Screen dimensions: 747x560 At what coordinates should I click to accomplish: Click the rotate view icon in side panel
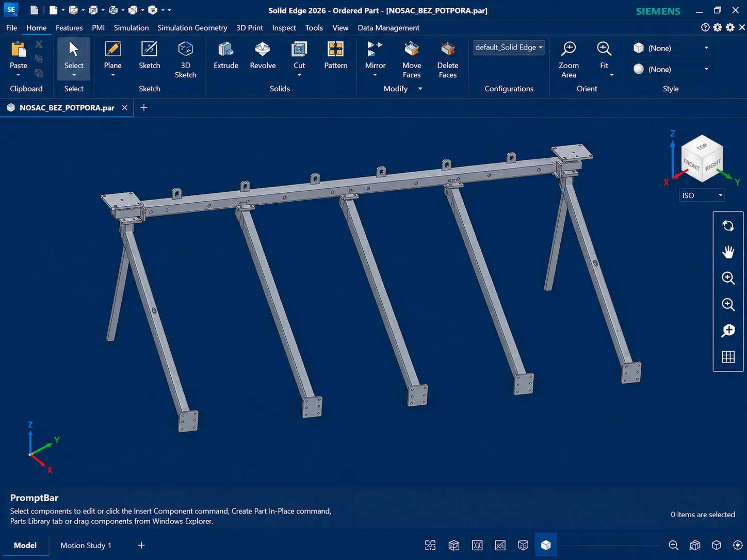[x=728, y=226]
